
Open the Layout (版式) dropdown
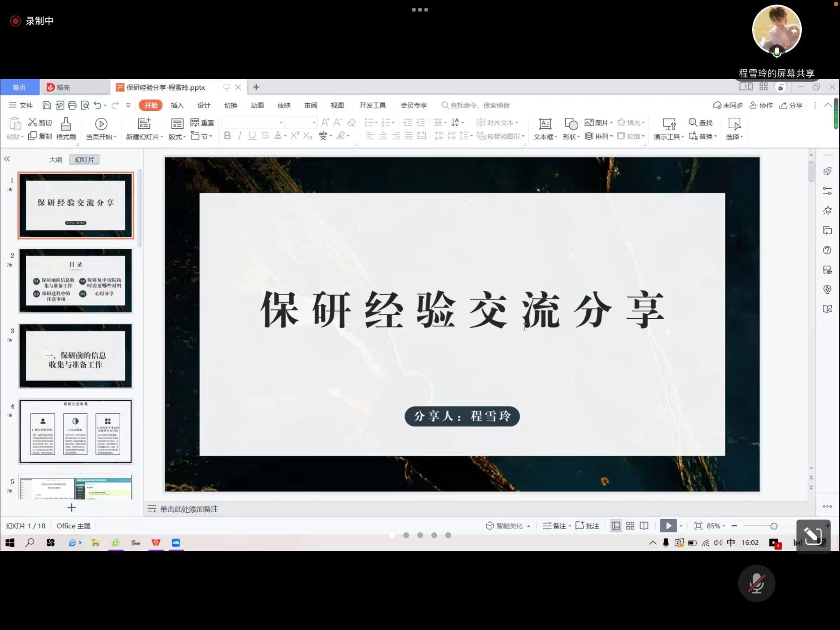[177, 136]
